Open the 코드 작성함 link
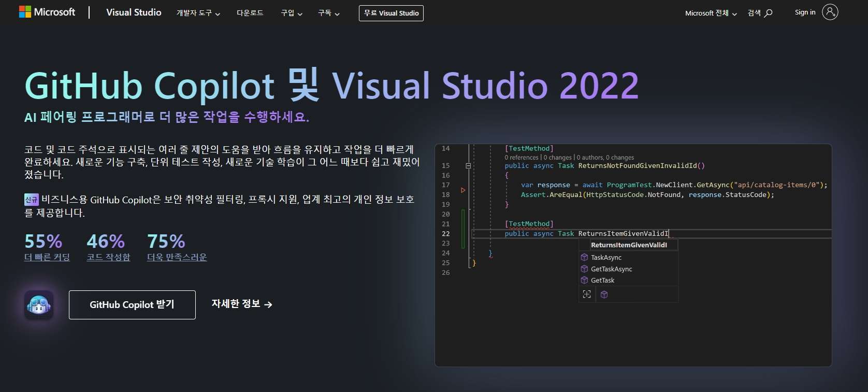868x392 pixels. click(x=108, y=257)
